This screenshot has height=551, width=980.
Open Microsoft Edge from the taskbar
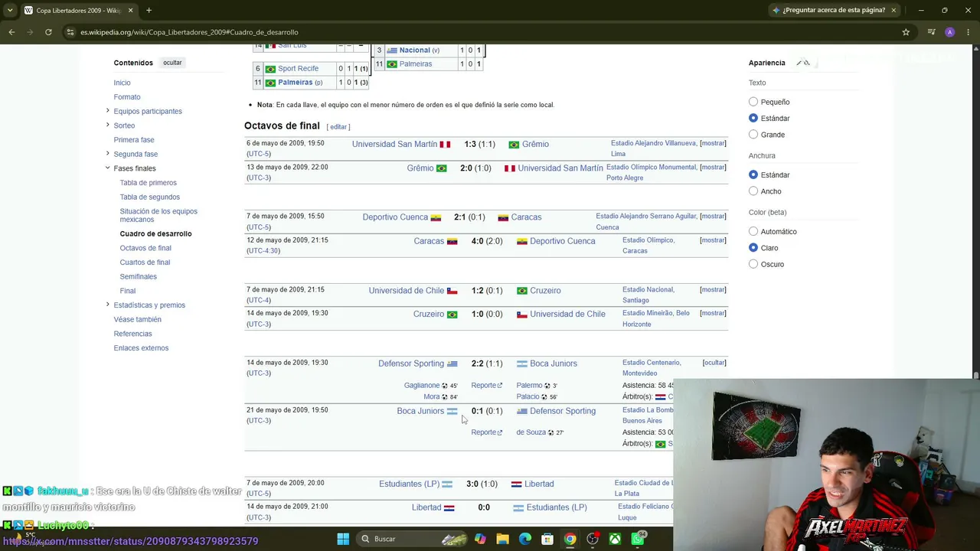point(525,539)
